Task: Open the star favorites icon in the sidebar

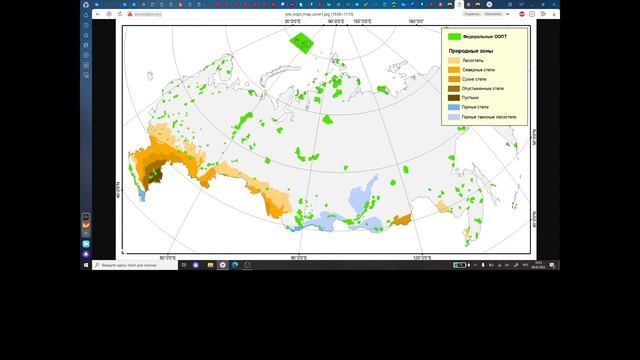Action: [86, 35]
